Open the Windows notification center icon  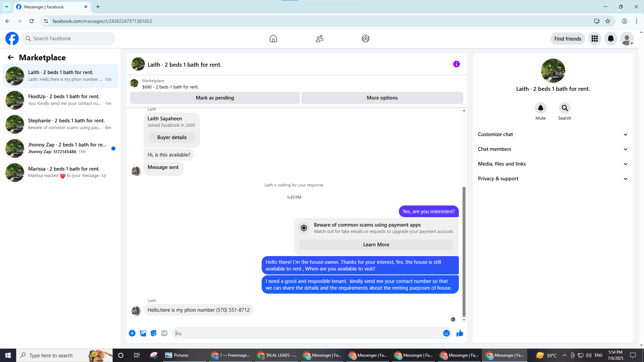(633, 355)
